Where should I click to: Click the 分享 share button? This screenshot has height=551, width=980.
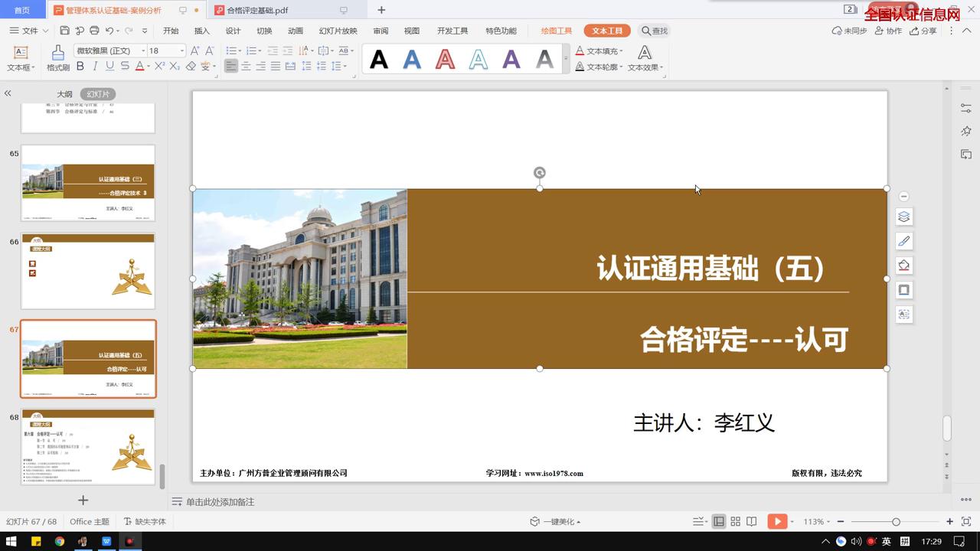923,31
